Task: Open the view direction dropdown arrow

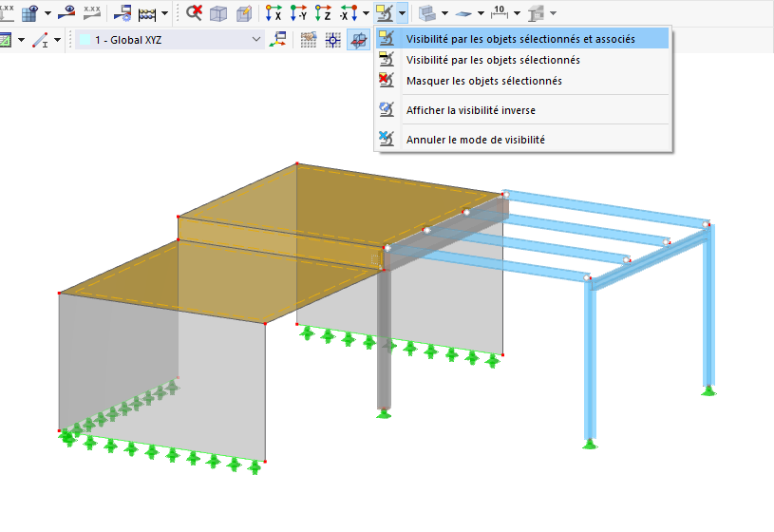Action: (x=366, y=13)
